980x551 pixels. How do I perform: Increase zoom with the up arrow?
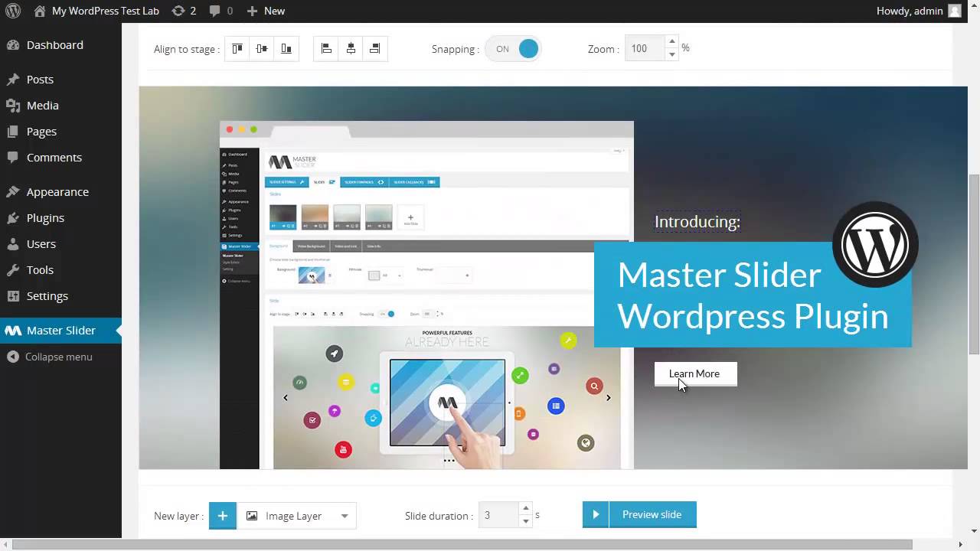point(671,42)
